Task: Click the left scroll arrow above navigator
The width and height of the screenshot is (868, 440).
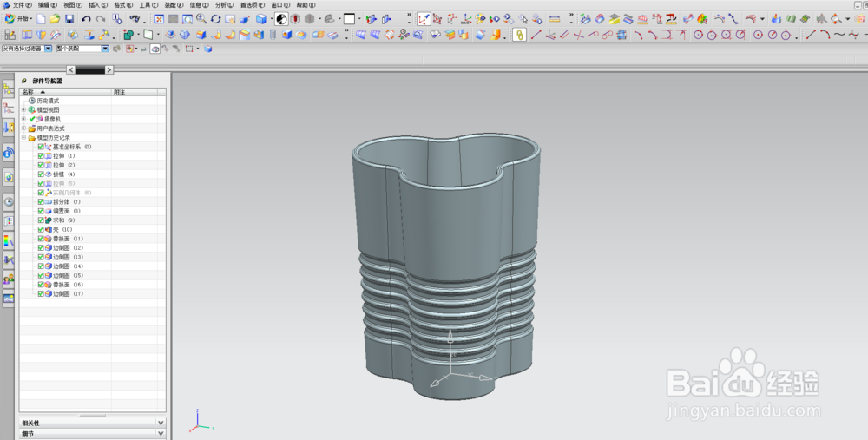Action: tap(70, 69)
